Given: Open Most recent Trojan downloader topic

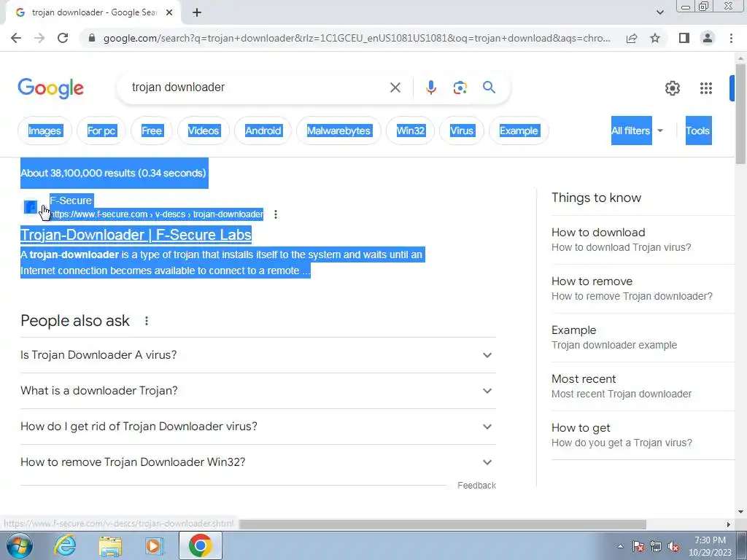Looking at the screenshot, I should point(643,386).
